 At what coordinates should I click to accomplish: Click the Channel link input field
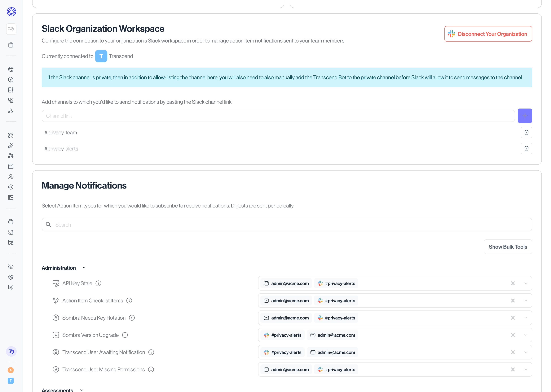[278, 116]
